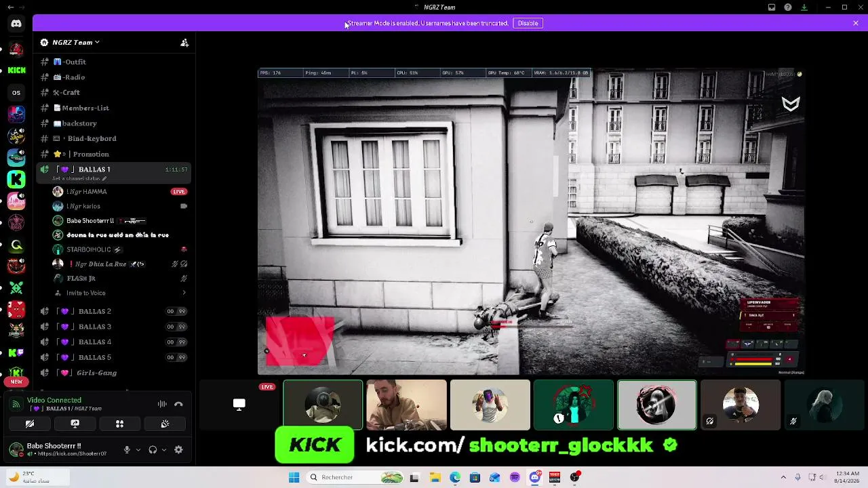Start an activity from the voice panel

coord(119,424)
